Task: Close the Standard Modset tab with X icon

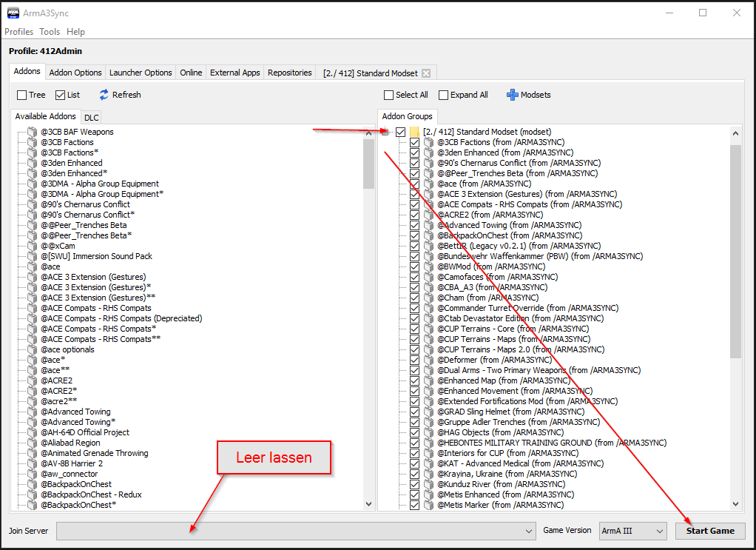Action: (x=426, y=73)
